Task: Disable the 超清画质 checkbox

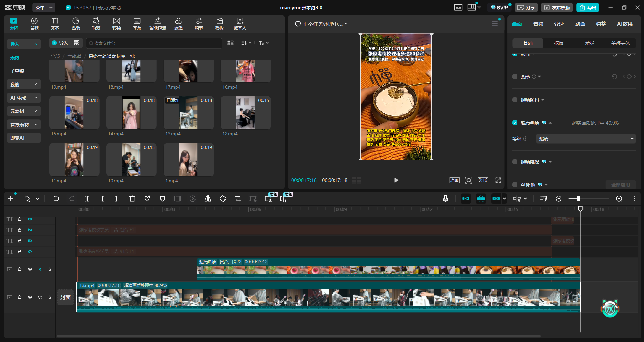Action: tap(515, 123)
